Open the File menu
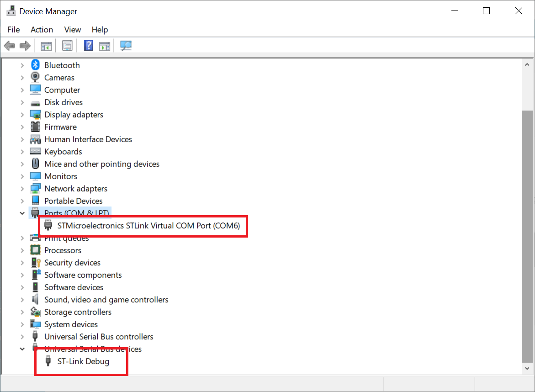Viewport: 535px width, 392px height. (x=14, y=30)
